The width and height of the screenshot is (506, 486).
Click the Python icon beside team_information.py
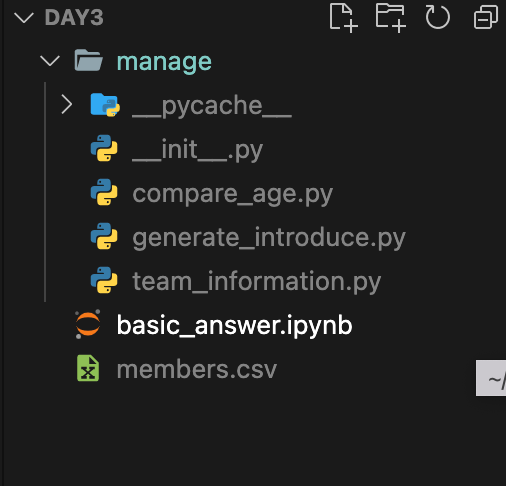pyautogui.click(x=104, y=280)
